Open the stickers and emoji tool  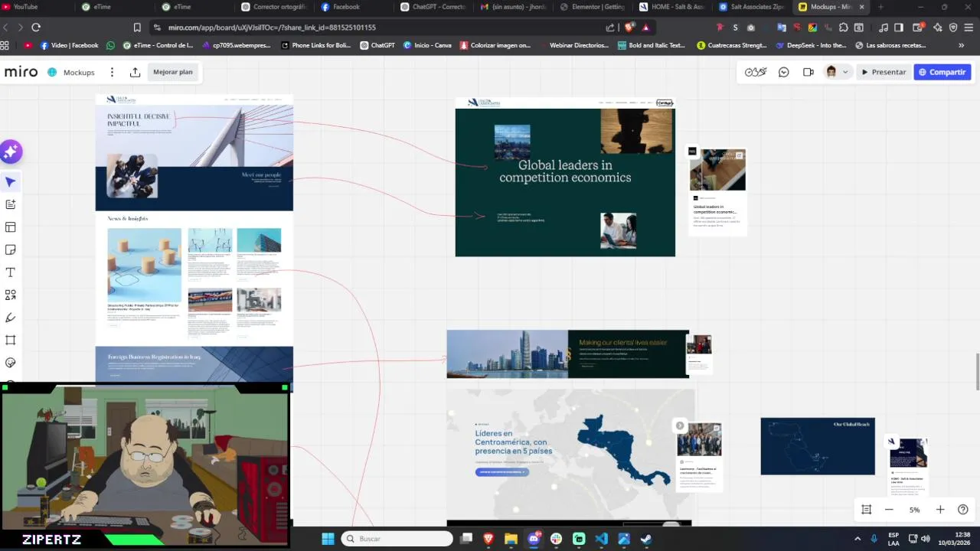pyautogui.click(x=11, y=363)
